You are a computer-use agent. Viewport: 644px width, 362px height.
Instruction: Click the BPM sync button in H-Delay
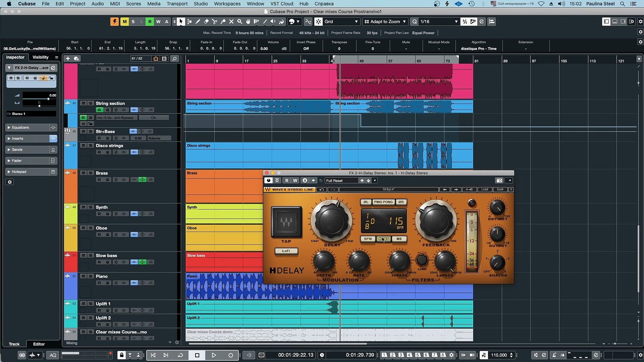368,239
